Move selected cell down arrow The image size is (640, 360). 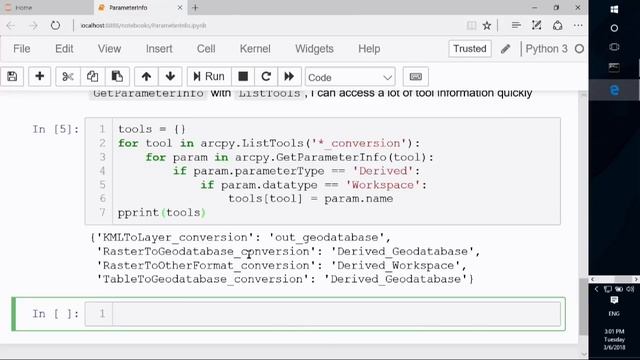coord(170,77)
